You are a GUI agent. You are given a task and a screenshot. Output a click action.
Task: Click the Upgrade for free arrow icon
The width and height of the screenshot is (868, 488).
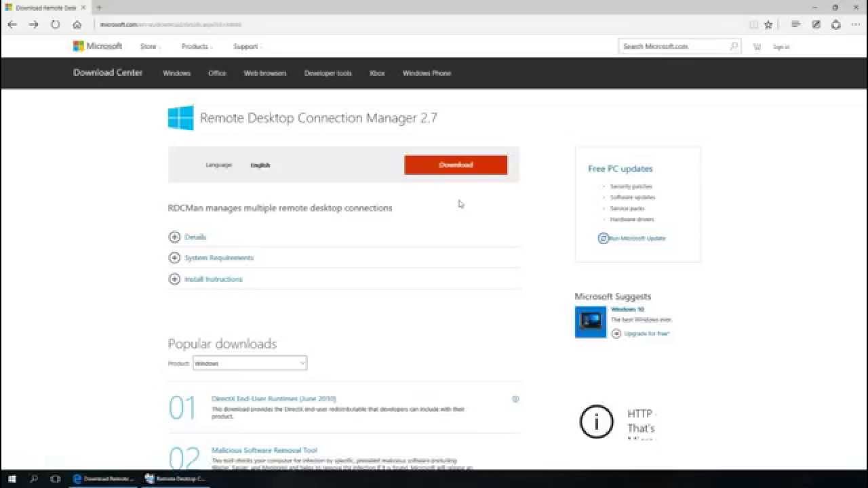[616, 333]
